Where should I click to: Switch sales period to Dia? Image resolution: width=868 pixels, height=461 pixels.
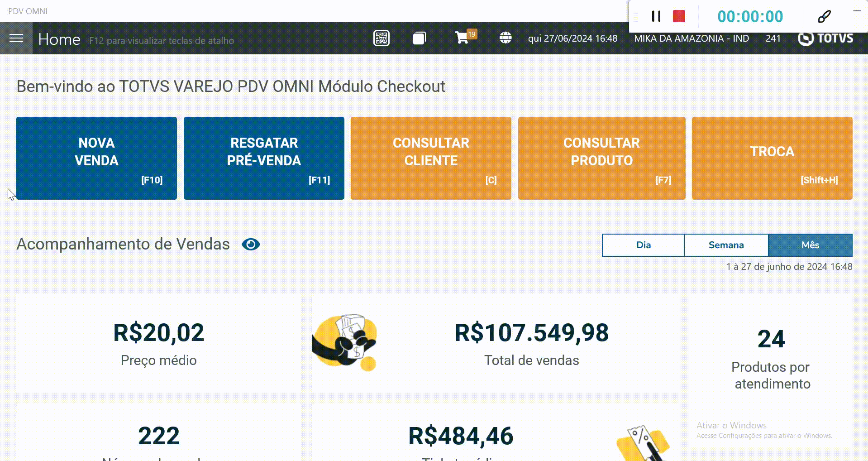[x=643, y=245]
